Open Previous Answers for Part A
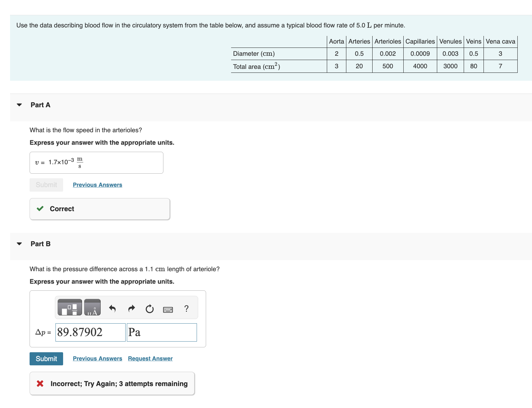Viewport: 532px width, 408px height. click(97, 185)
